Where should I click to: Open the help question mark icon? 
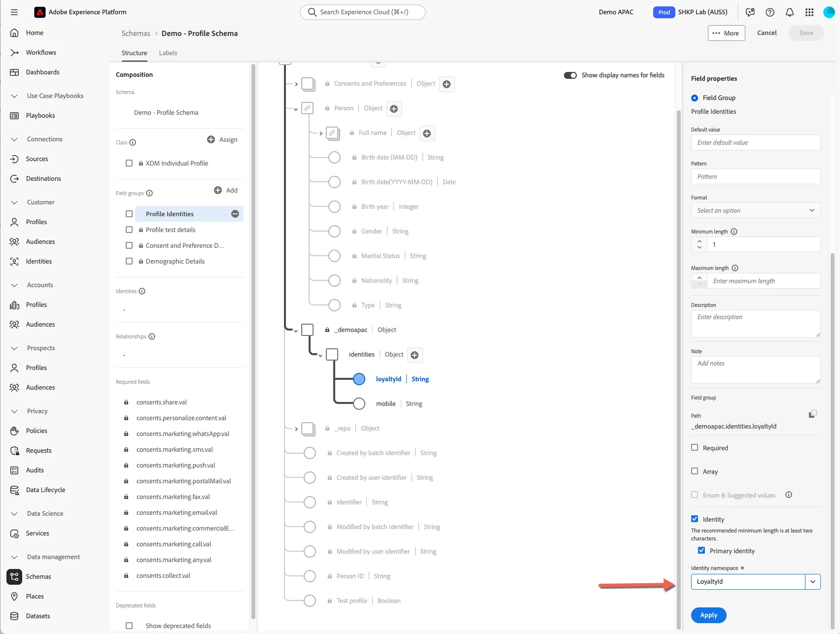[770, 12]
